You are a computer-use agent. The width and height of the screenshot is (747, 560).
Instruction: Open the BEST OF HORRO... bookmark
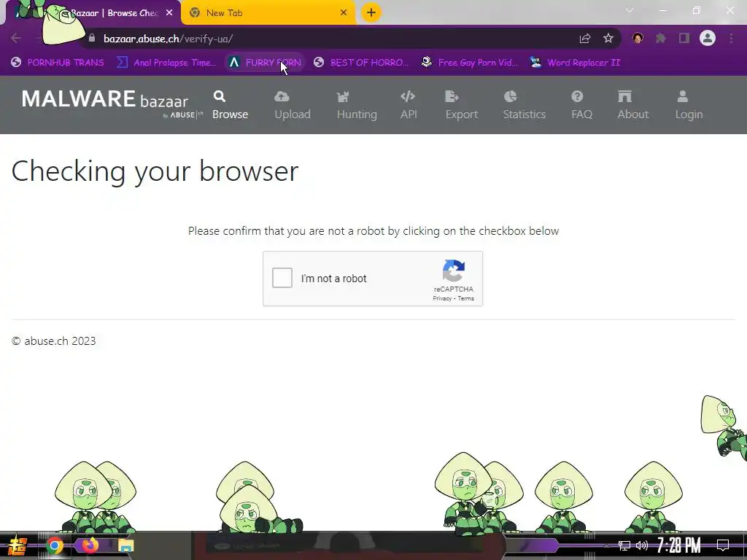361,63
